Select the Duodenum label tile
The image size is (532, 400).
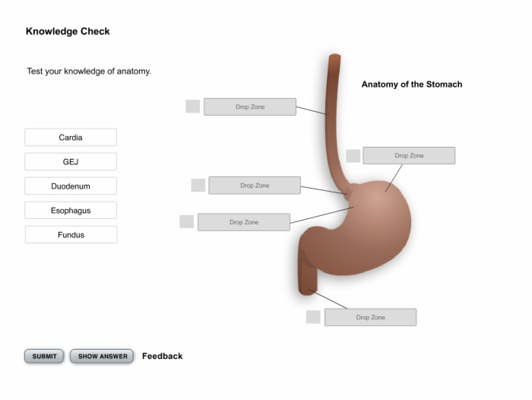[71, 186]
